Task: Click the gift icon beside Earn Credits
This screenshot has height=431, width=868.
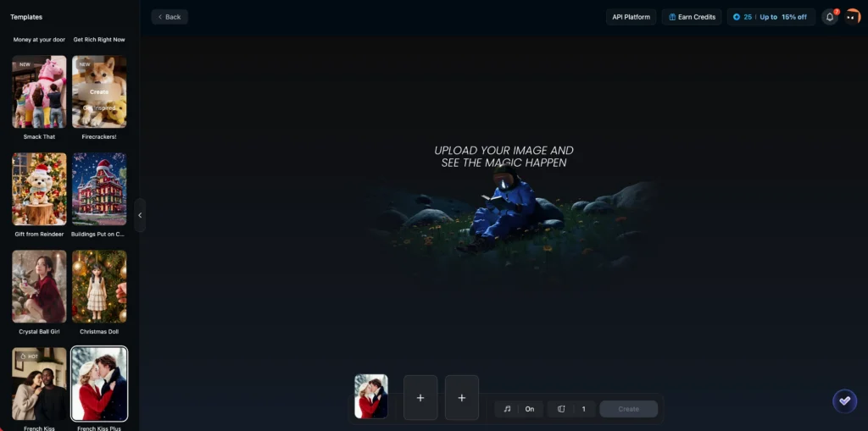Action: point(671,17)
